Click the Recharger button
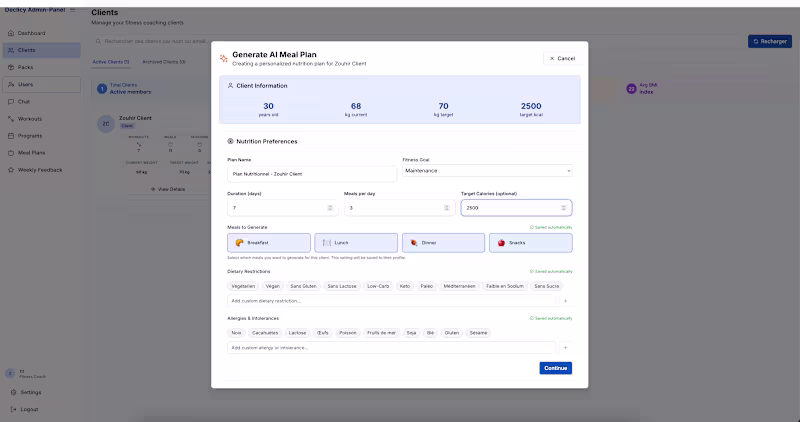 coord(770,41)
